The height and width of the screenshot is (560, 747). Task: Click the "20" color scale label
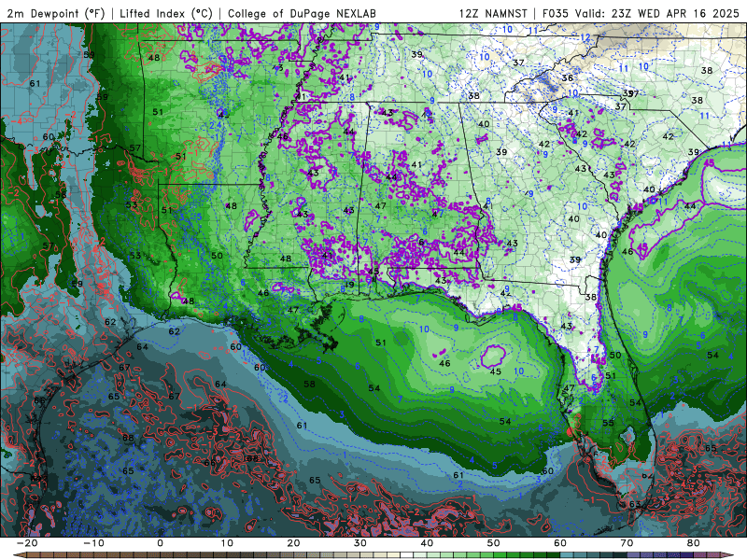[x=293, y=543]
